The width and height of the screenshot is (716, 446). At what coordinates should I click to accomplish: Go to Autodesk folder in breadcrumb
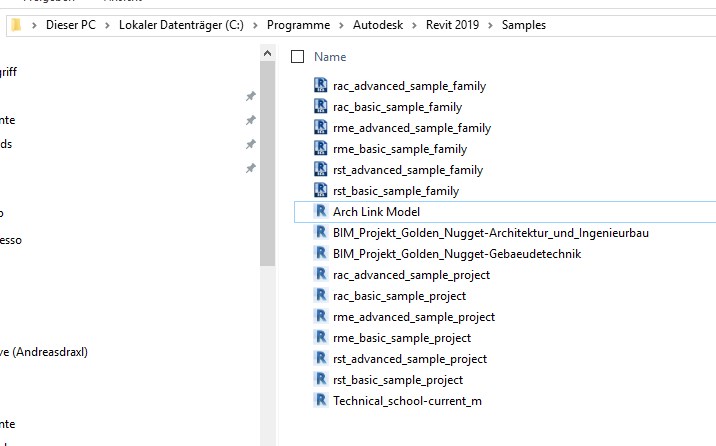pos(378,25)
